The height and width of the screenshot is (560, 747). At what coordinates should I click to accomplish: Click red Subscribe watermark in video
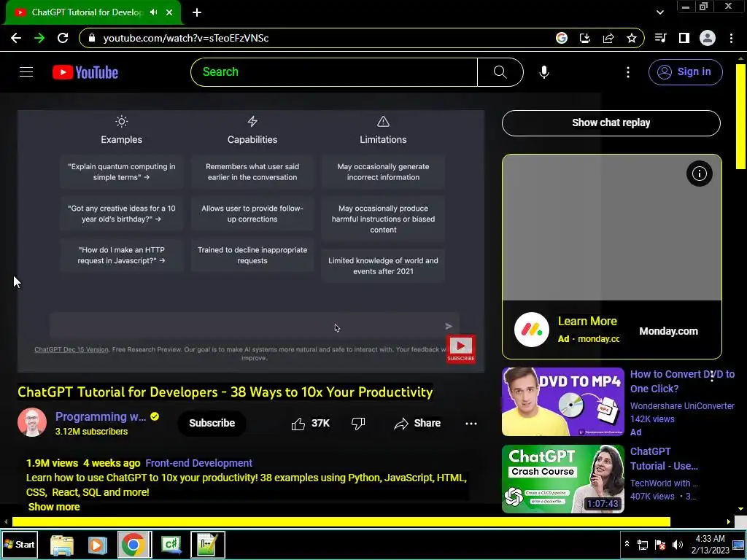click(461, 349)
